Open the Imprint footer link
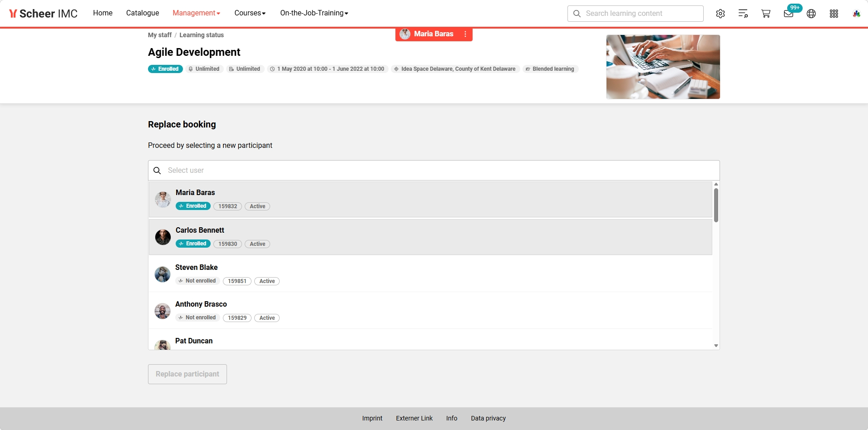868x430 pixels. pyautogui.click(x=372, y=418)
